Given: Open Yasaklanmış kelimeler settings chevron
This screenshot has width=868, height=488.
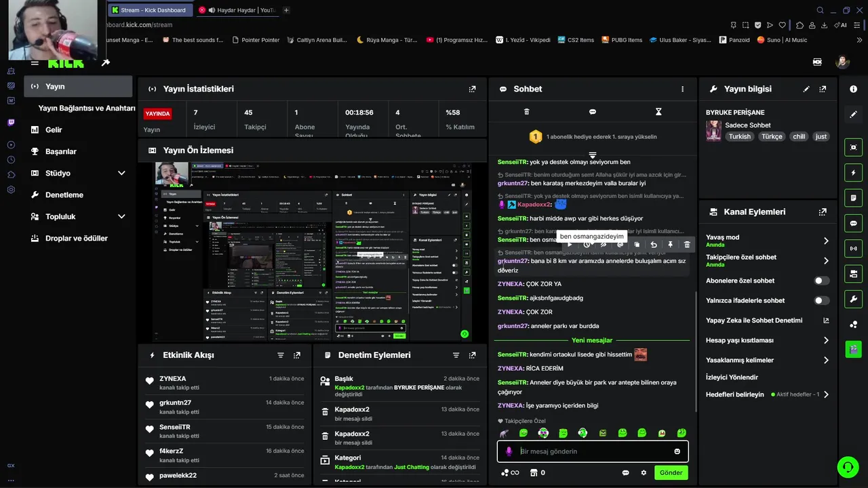Looking at the screenshot, I should pos(826,360).
